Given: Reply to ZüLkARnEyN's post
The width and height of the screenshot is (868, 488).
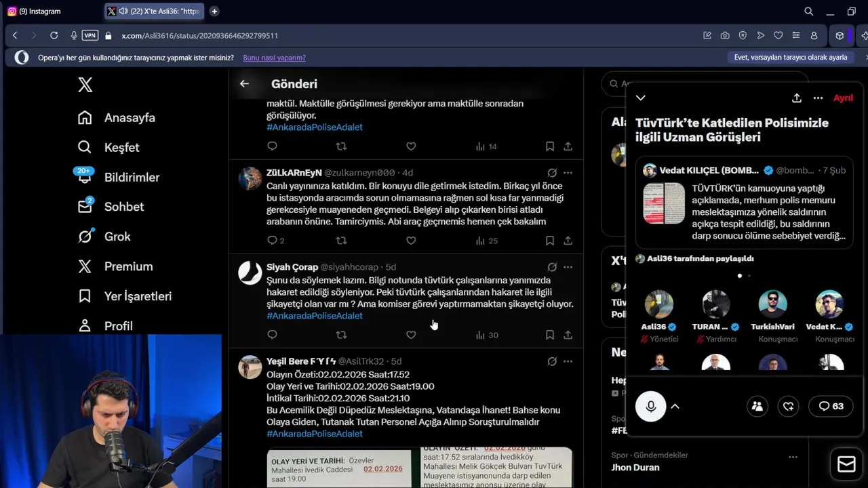Looking at the screenshot, I should point(272,241).
